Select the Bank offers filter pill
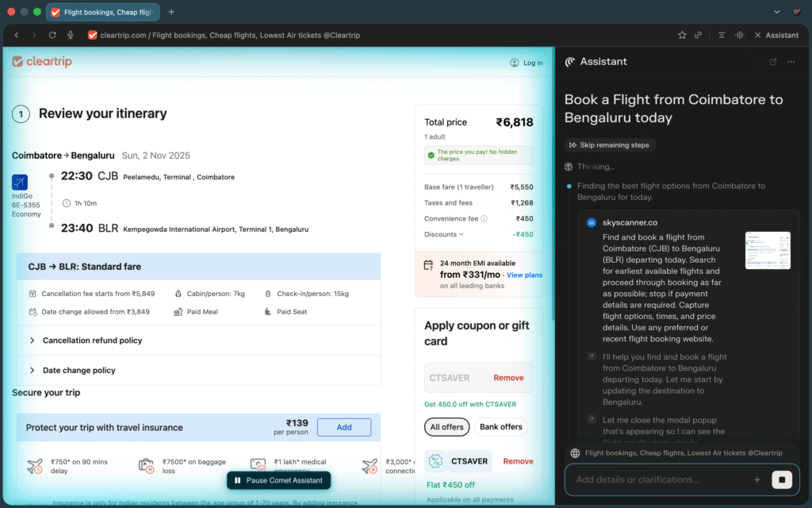The height and width of the screenshot is (508, 812). pos(501,427)
